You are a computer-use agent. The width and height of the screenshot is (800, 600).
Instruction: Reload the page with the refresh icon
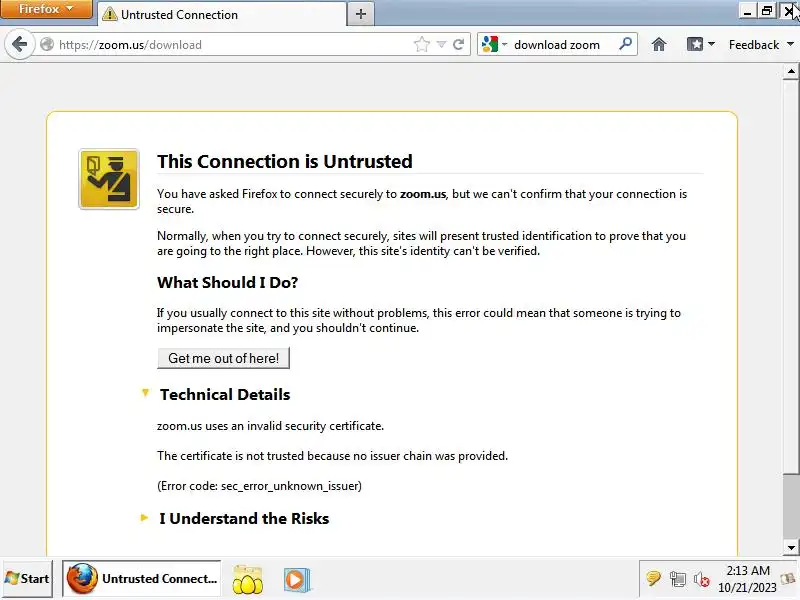(459, 45)
